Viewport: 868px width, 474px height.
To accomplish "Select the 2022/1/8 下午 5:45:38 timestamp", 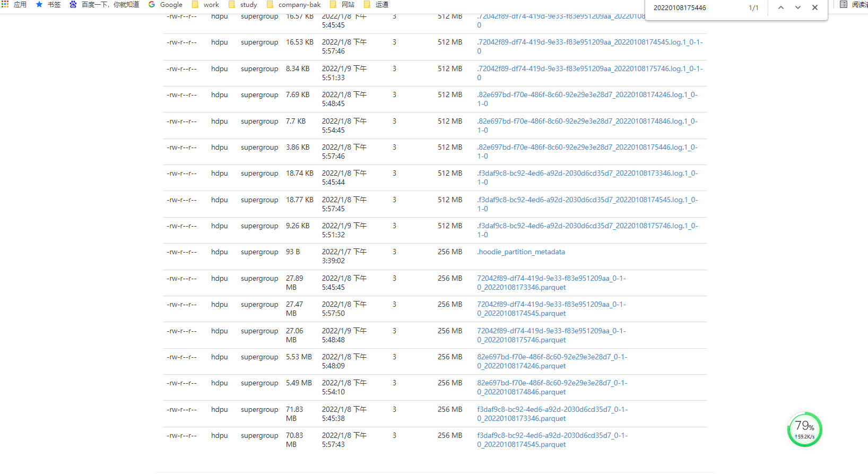I will (x=344, y=414).
